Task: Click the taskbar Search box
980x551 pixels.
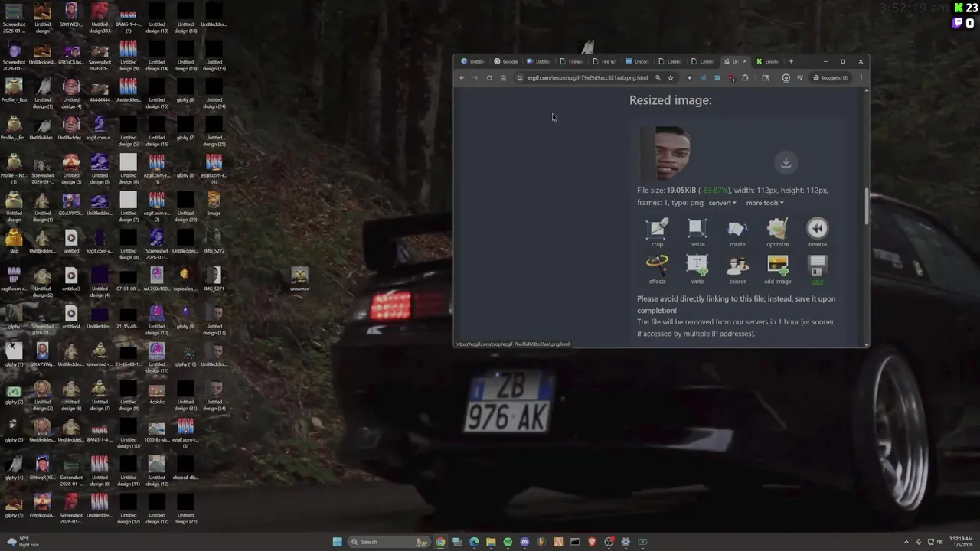Action: tap(389, 542)
